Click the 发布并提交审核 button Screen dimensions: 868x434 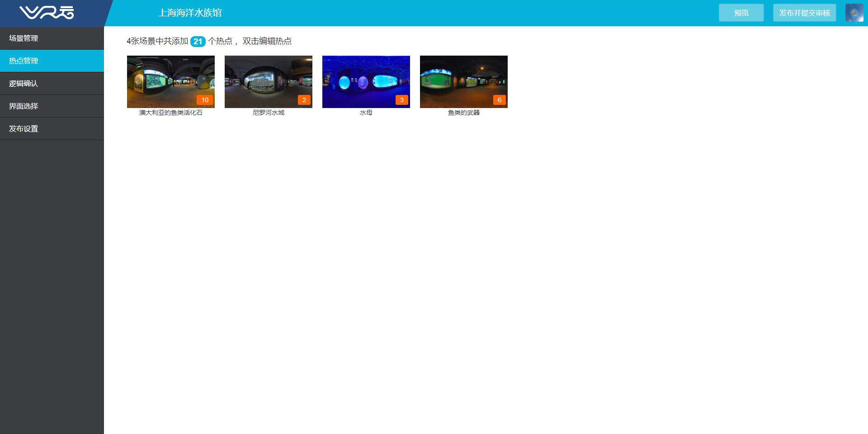[805, 13]
